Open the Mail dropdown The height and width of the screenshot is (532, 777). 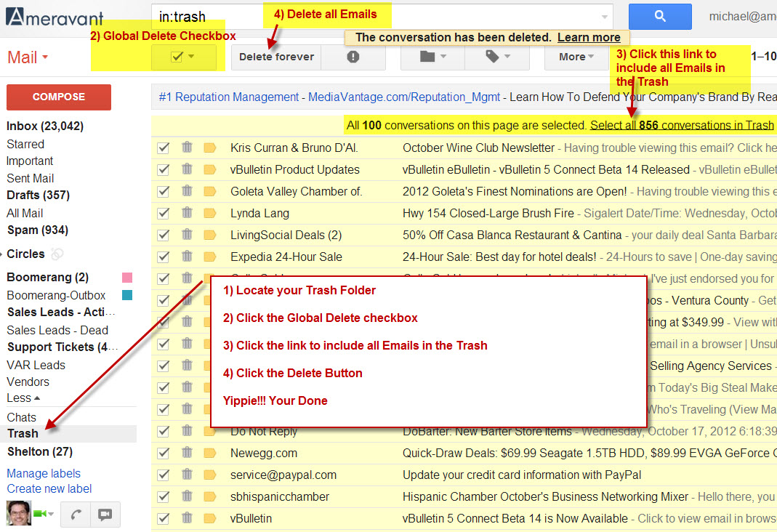pos(27,57)
